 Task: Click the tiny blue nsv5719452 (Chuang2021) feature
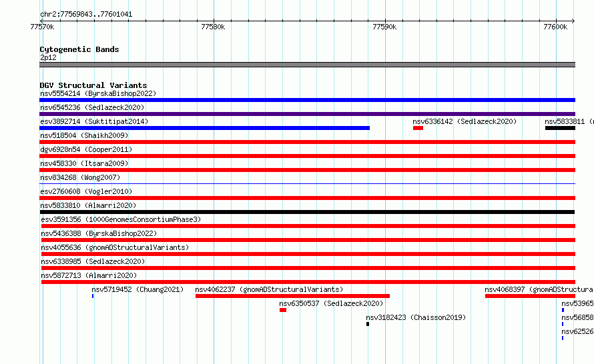tap(93, 296)
